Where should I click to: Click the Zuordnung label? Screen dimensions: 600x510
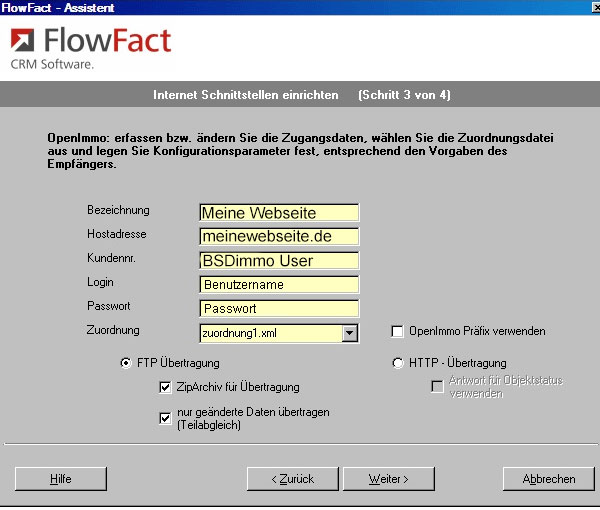[x=113, y=330]
